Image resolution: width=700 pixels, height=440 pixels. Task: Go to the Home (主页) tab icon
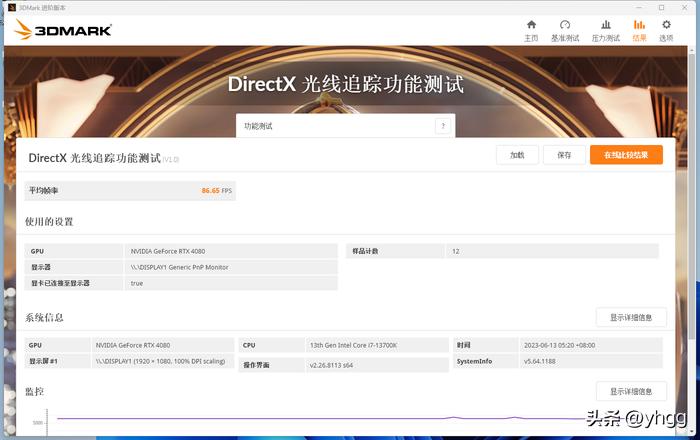(531, 25)
